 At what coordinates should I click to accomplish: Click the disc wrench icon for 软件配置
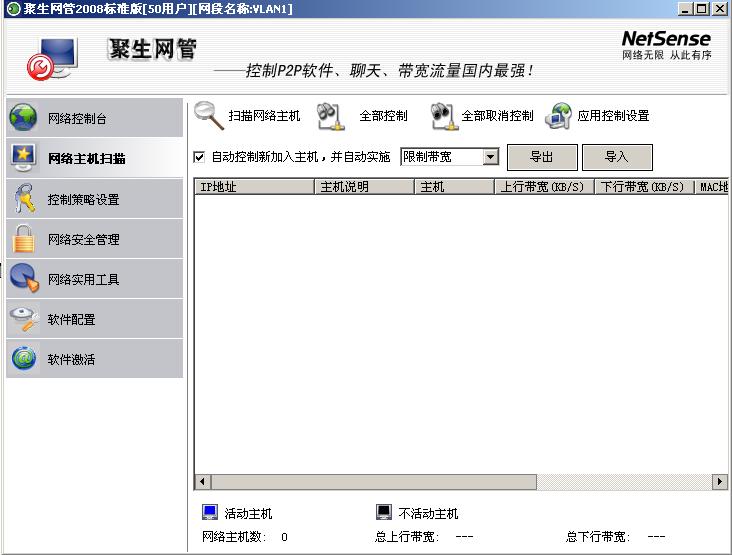(x=24, y=319)
